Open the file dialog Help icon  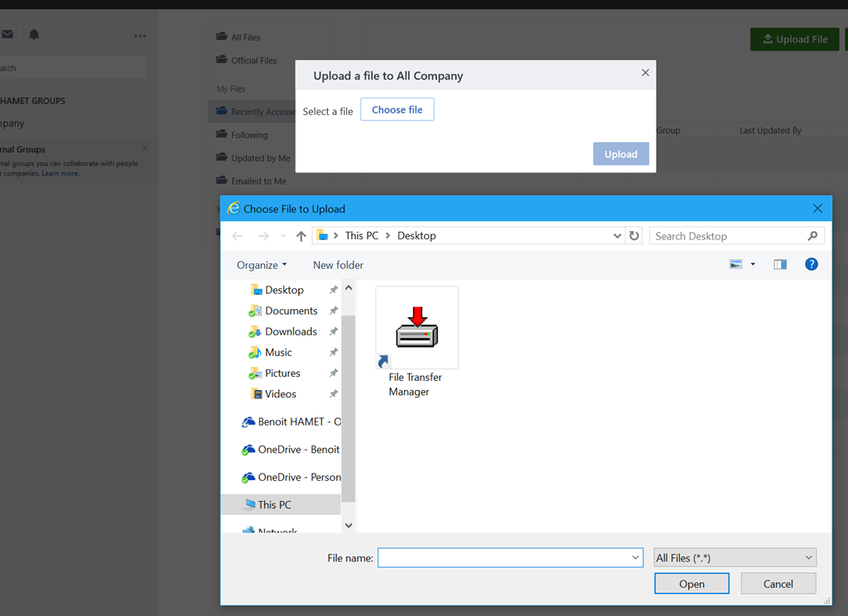(x=812, y=264)
